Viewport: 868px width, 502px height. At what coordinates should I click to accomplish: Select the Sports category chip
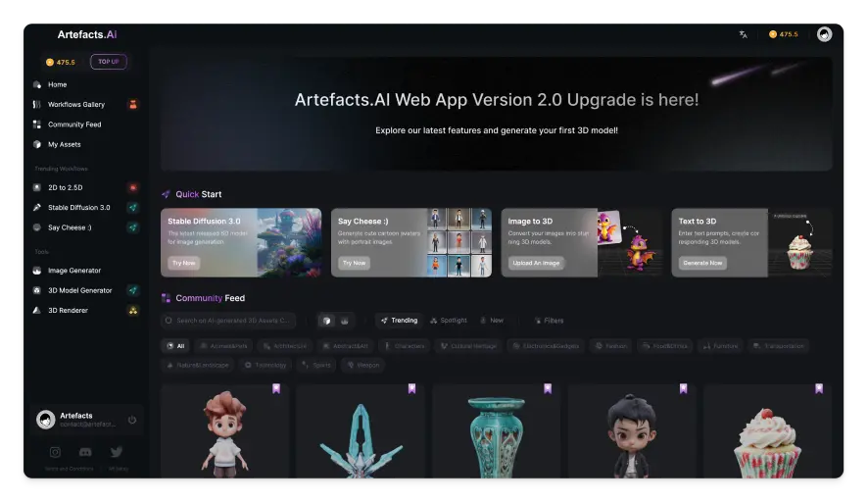click(316, 365)
